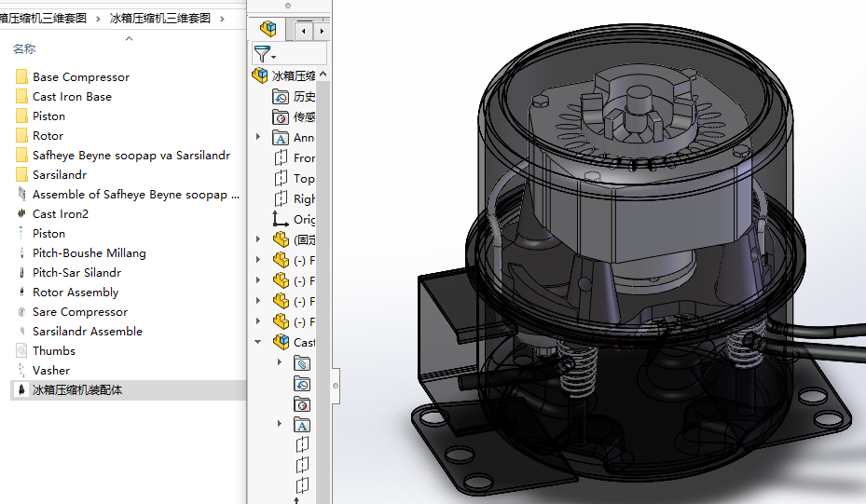Expand the (固定) component node
The image size is (866, 504).
point(258,240)
